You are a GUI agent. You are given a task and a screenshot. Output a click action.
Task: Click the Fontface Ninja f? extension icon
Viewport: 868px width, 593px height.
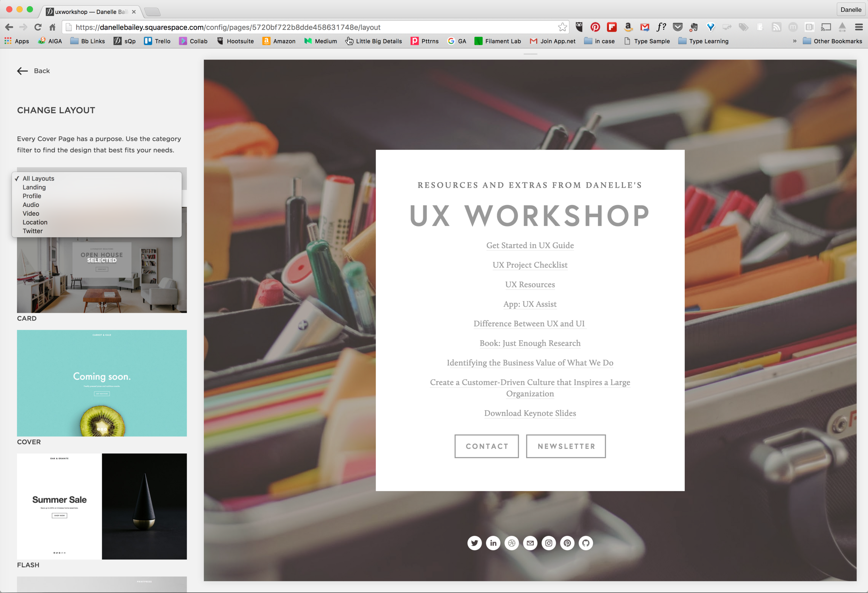click(661, 27)
